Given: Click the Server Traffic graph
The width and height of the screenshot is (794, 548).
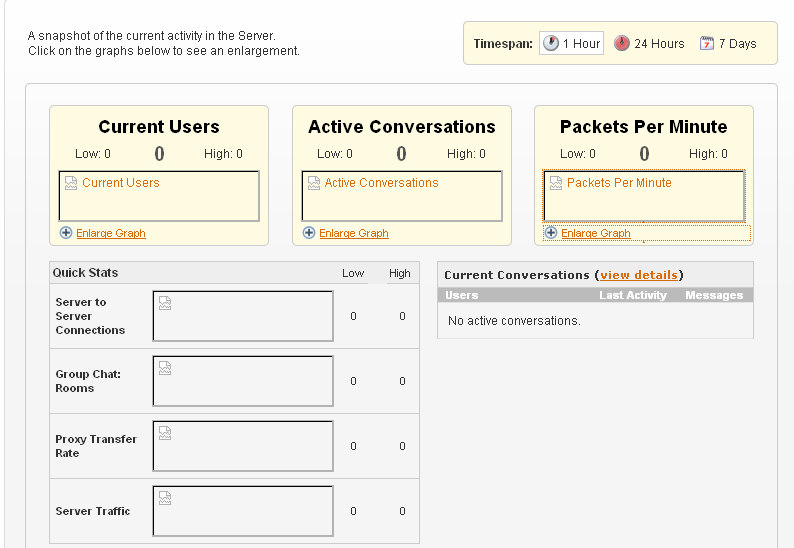Looking at the screenshot, I should [x=243, y=511].
